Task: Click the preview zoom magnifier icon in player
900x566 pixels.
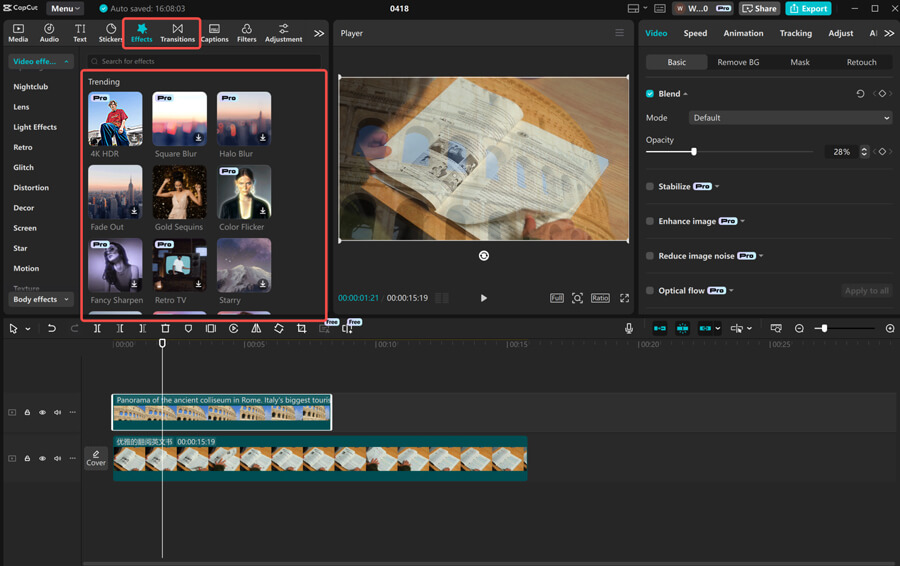Action: pyautogui.click(x=577, y=298)
